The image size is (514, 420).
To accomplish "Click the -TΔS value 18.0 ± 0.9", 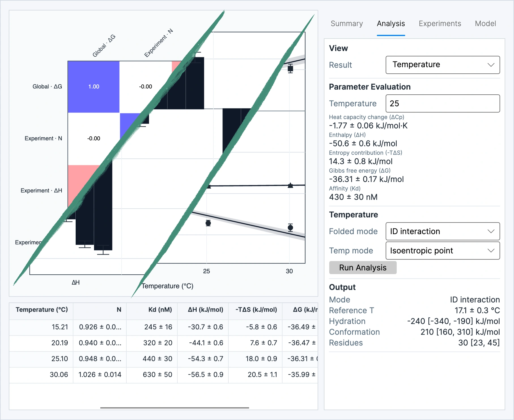I will point(261,359).
